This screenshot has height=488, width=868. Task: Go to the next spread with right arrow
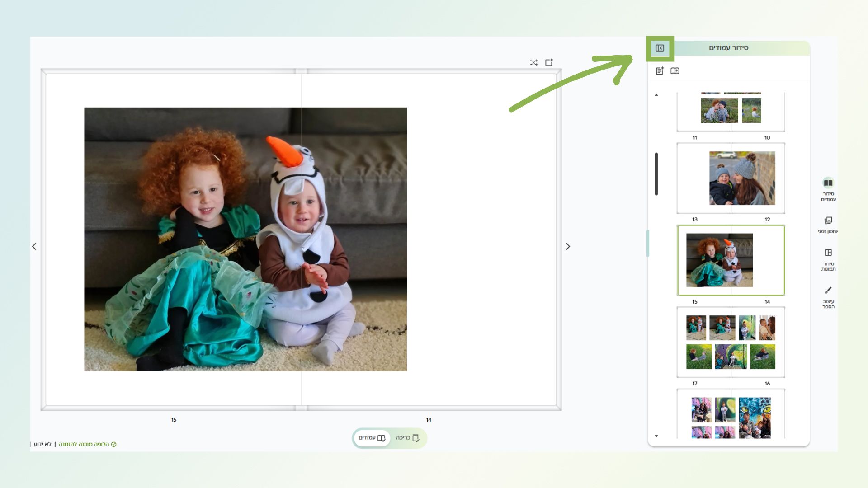click(568, 246)
